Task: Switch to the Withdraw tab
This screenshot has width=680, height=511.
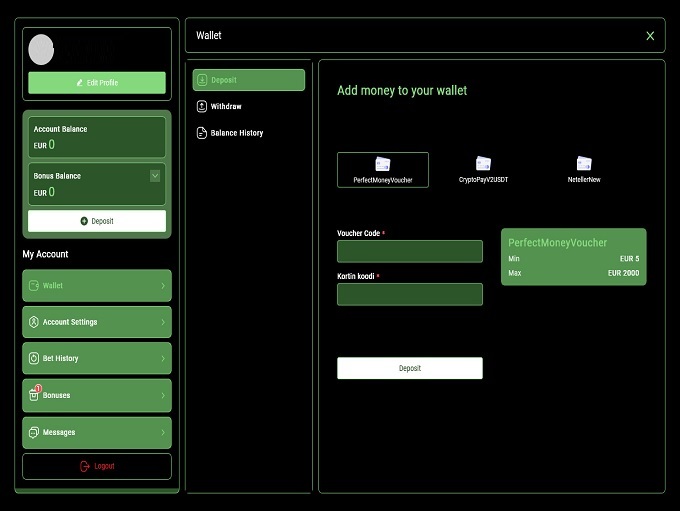Action: 226,106
